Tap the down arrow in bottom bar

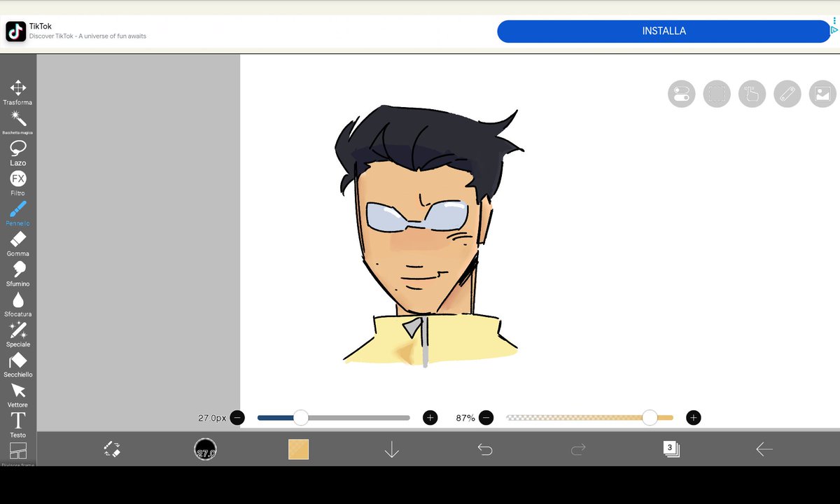pos(392,449)
